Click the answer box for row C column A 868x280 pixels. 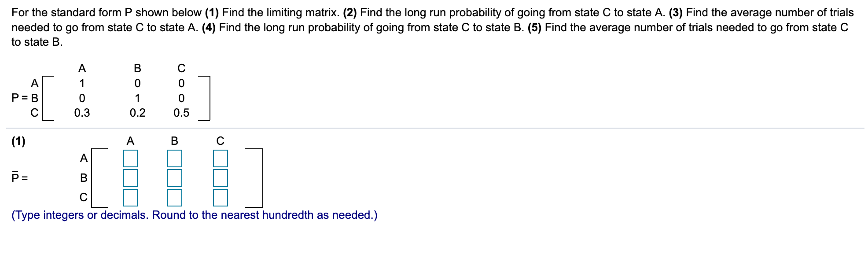(130, 198)
